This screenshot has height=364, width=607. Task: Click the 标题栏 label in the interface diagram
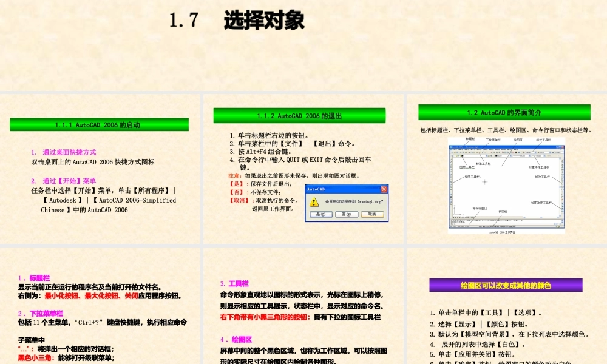[x=470, y=140]
